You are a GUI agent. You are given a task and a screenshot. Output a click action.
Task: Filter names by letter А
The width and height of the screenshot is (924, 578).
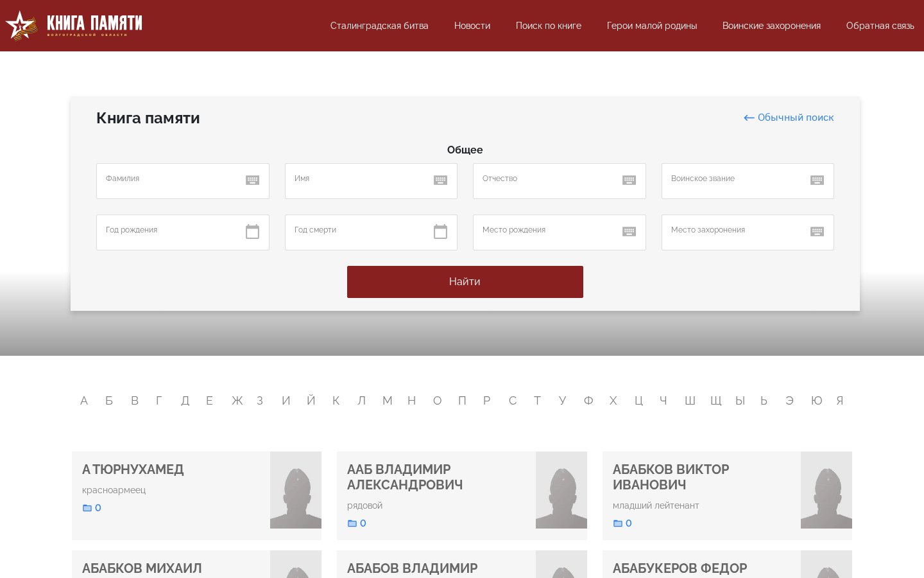click(84, 401)
